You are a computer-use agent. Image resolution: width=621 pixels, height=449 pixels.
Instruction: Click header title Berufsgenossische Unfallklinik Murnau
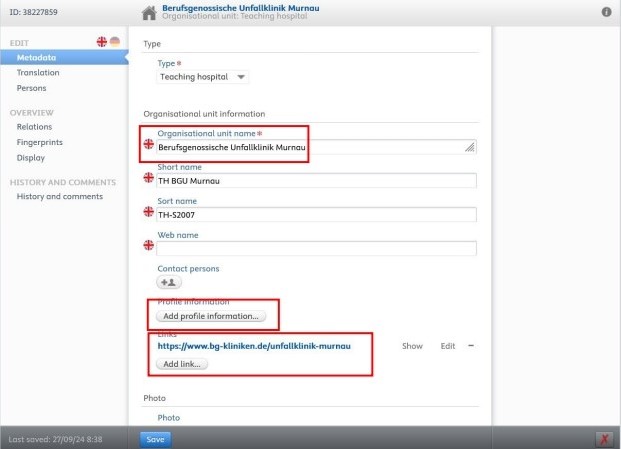241,8
